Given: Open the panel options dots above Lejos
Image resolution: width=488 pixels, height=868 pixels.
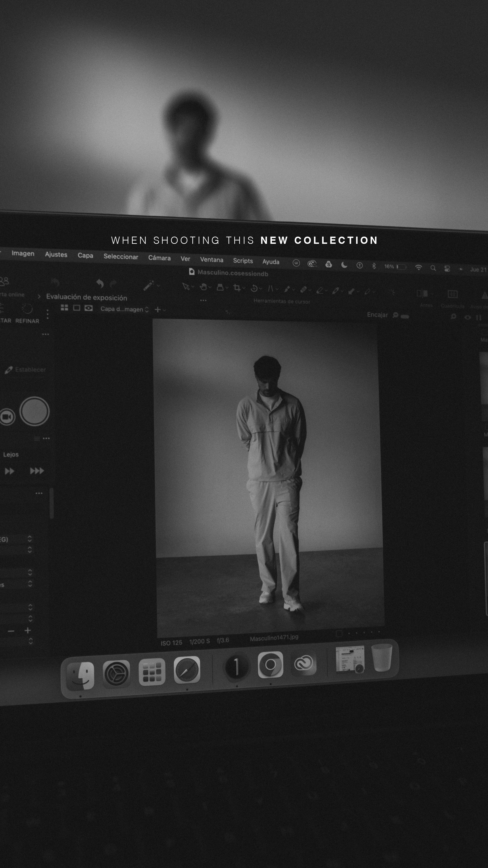Looking at the screenshot, I should (x=47, y=438).
